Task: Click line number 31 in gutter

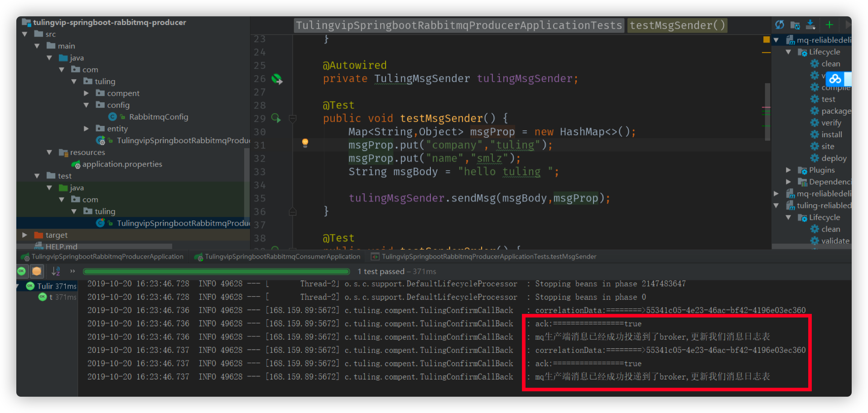Action: (260, 145)
